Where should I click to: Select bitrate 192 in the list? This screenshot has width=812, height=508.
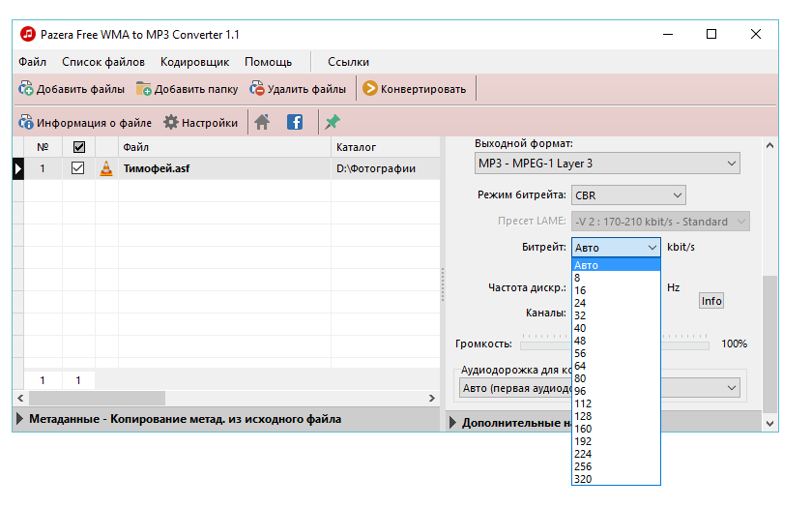(x=617, y=441)
